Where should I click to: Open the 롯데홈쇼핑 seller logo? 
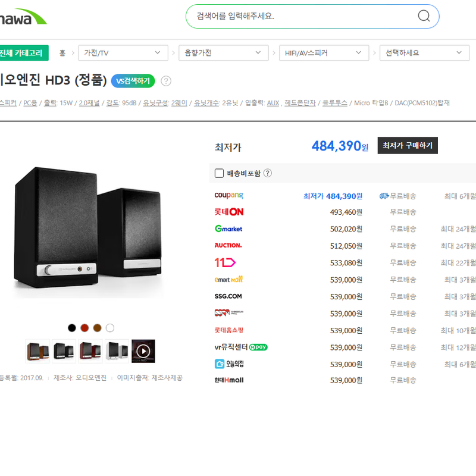click(229, 330)
